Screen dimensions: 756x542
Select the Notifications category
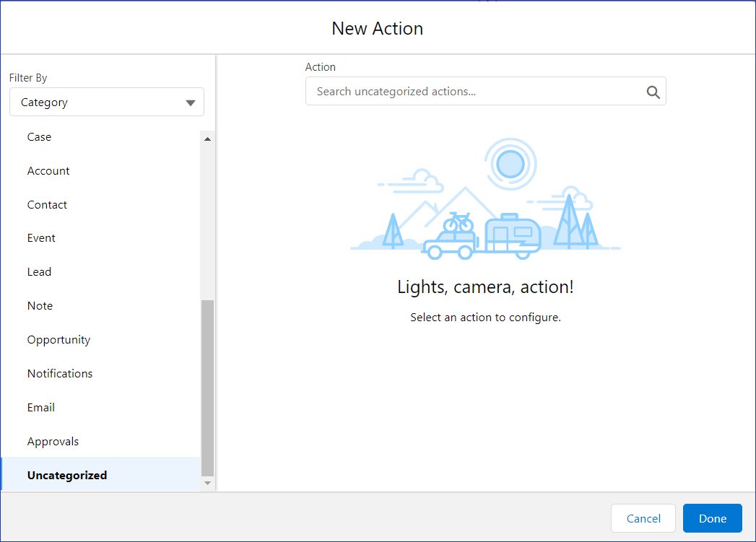click(x=60, y=374)
